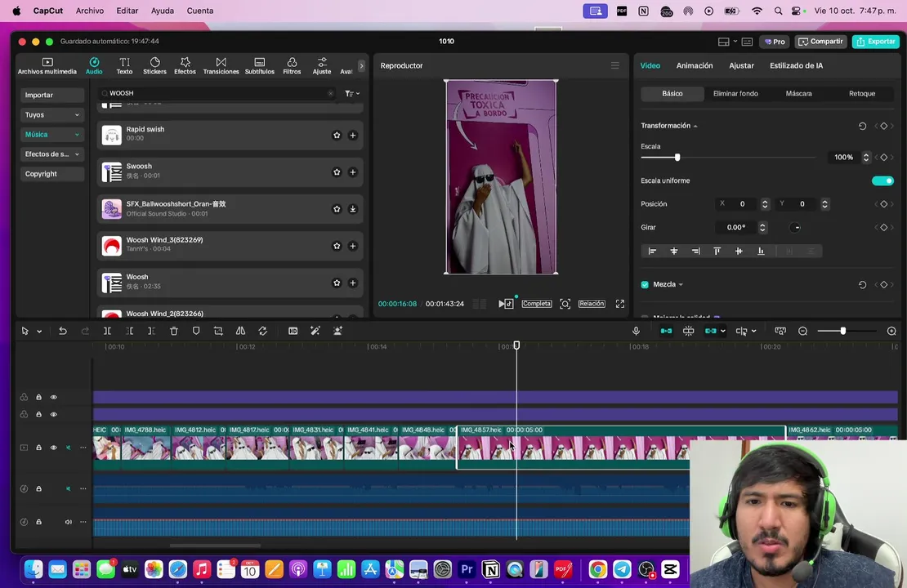
Task: Mute the bottom audio track speaker
Action: click(69, 522)
